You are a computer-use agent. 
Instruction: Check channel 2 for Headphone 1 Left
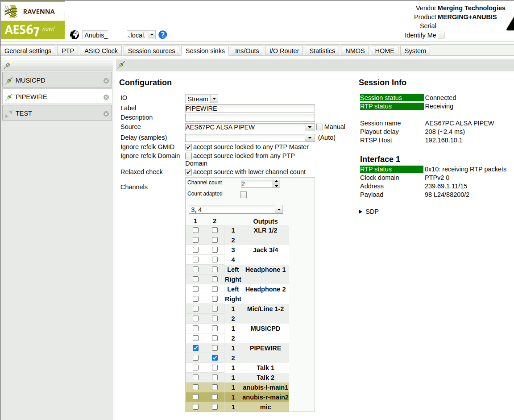click(215, 270)
